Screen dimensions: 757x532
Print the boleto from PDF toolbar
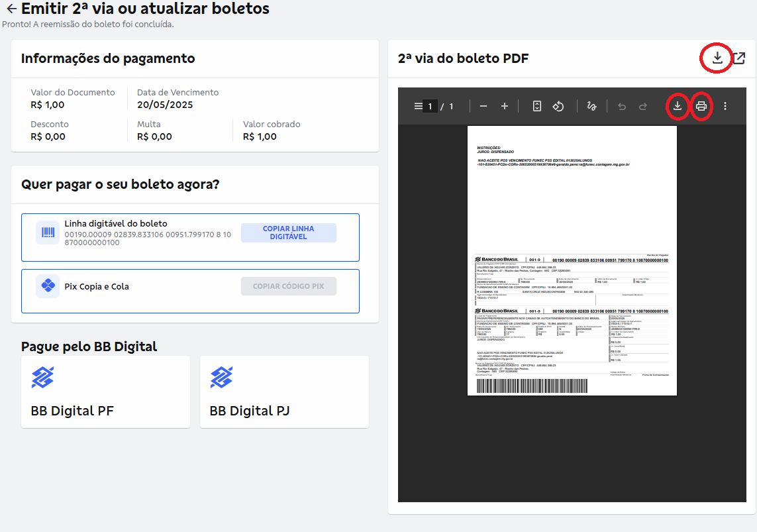tap(701, 106)
